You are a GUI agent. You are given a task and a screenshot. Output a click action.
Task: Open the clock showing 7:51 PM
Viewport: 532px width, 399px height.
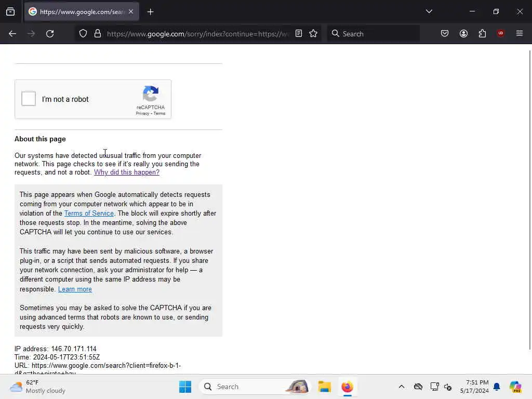pyautogui.click(x=474, y=387)
